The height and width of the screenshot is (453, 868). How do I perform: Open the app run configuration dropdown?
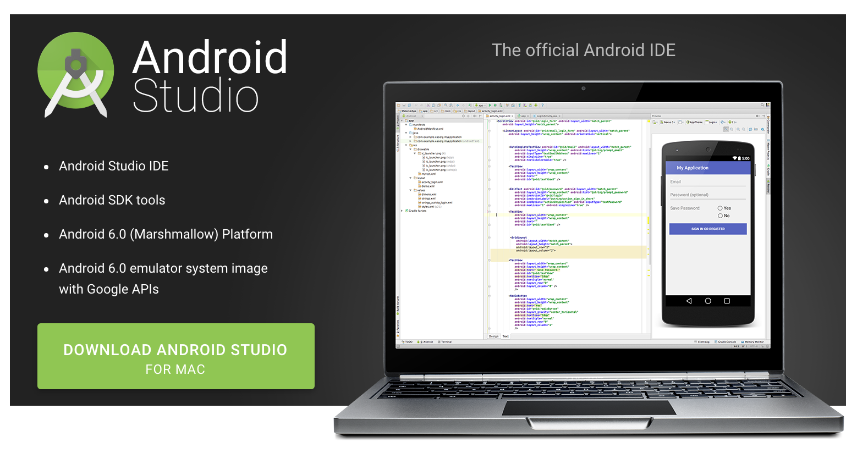point(481,105)
